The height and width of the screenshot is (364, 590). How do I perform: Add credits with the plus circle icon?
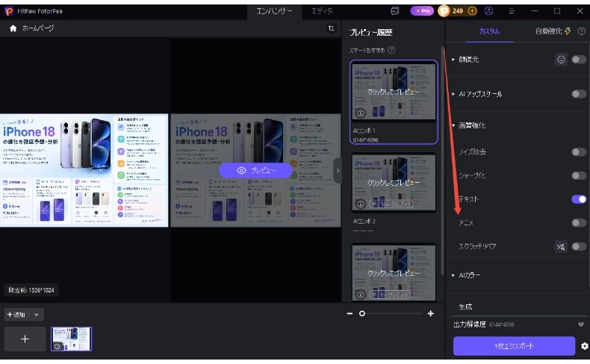472,11
